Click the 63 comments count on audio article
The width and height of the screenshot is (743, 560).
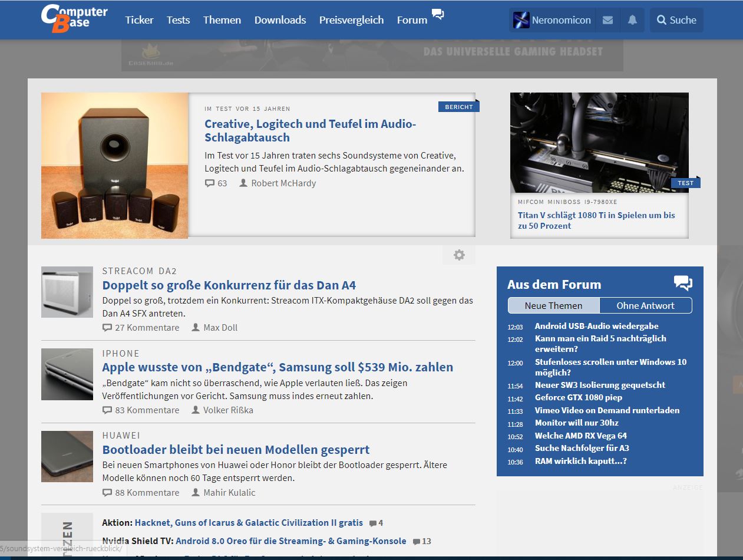[222, 183]
